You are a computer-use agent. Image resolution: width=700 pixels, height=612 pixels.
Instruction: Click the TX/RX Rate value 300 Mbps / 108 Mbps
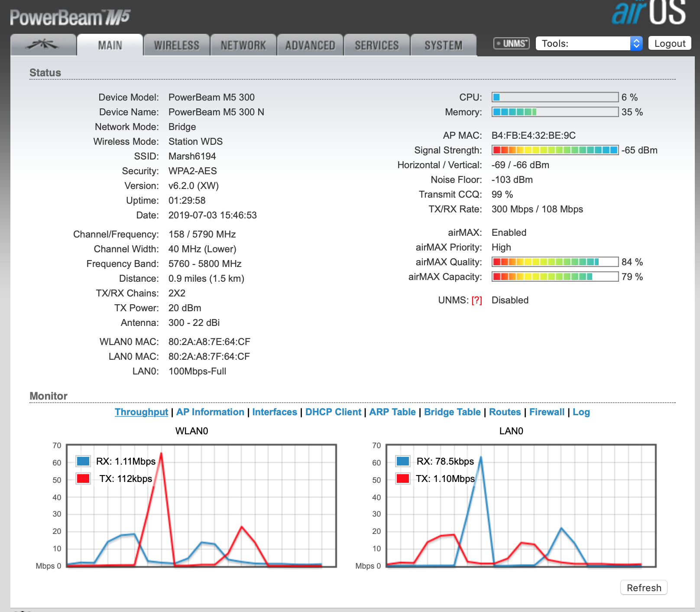(537, 209)
